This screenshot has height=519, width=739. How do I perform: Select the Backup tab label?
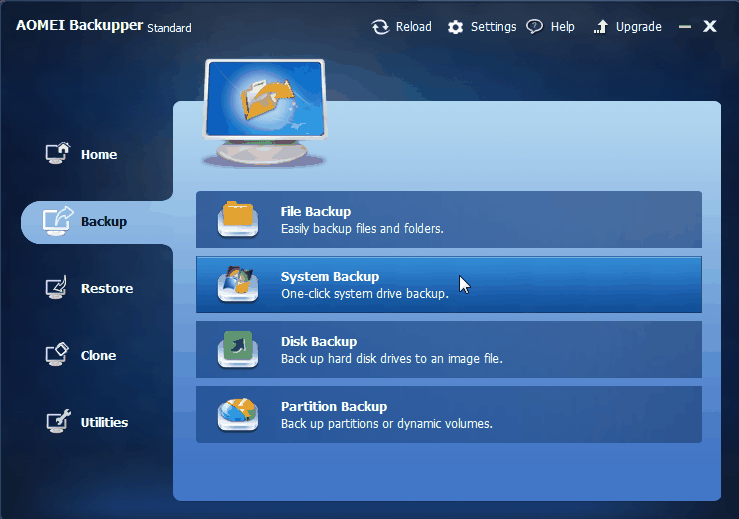(104, 222)
